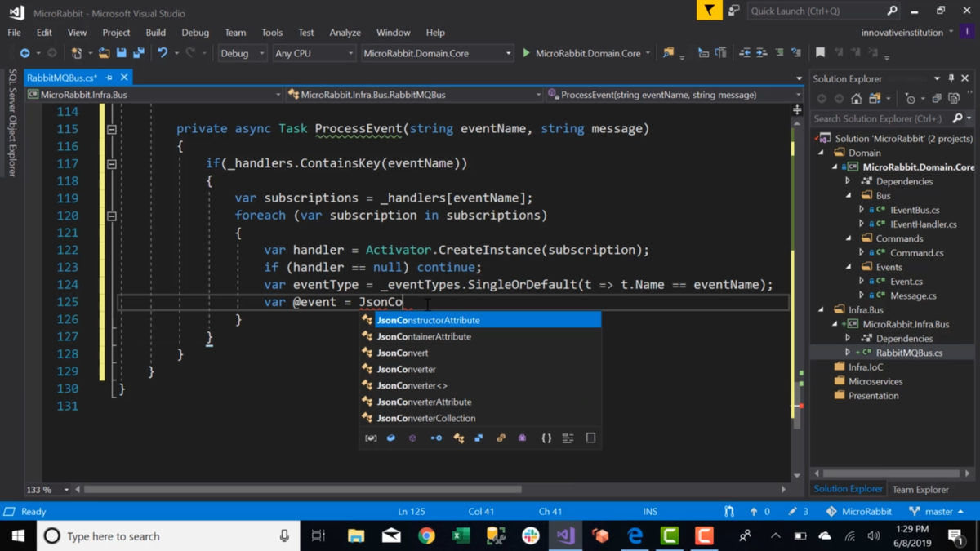The width and height of the screenshot is (980, 551).
Task: Collapse ProcessEvent method outlining at line 115
Action: (112, 129)
